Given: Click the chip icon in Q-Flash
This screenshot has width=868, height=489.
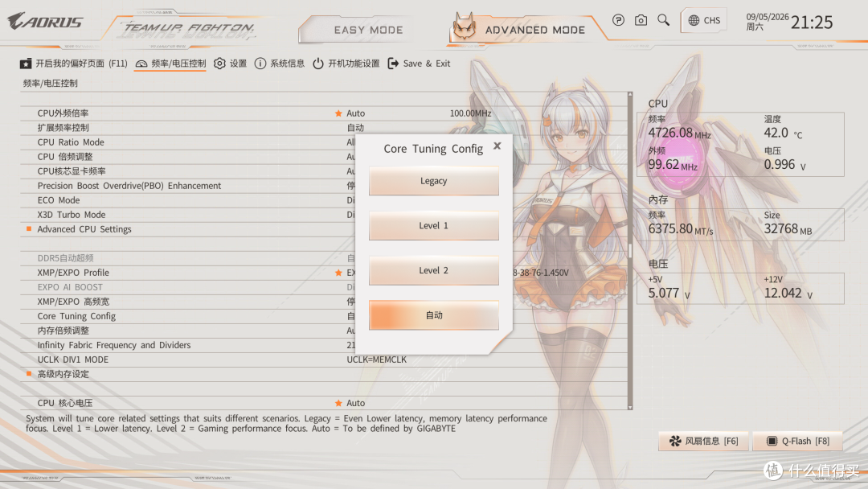Looking at the screenshot, I should coord(772,441).
